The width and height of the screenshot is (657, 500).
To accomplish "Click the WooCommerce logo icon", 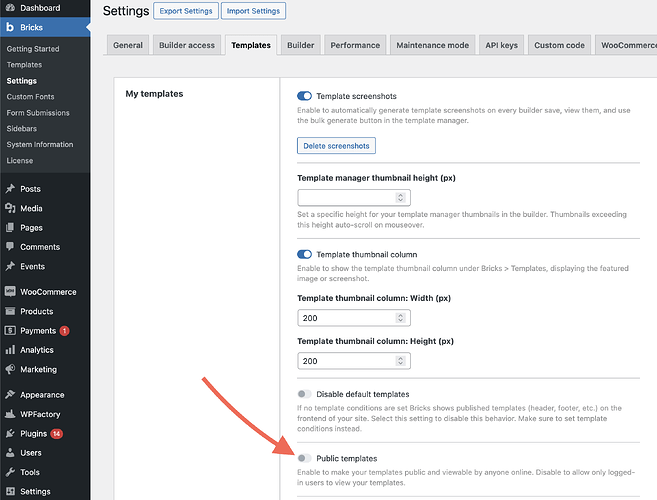I will pos(10,292).
